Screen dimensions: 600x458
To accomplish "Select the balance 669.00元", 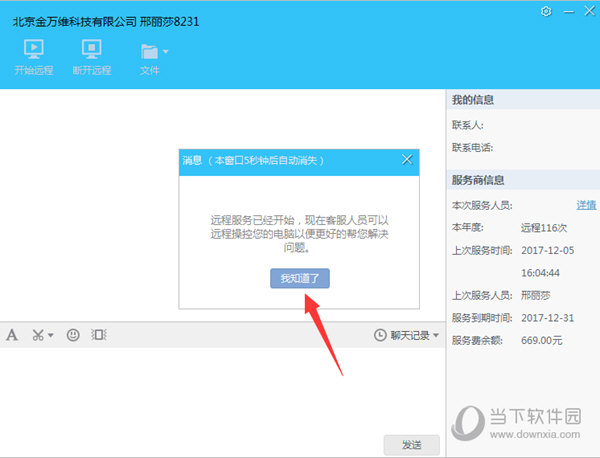I will click(542, 341).
